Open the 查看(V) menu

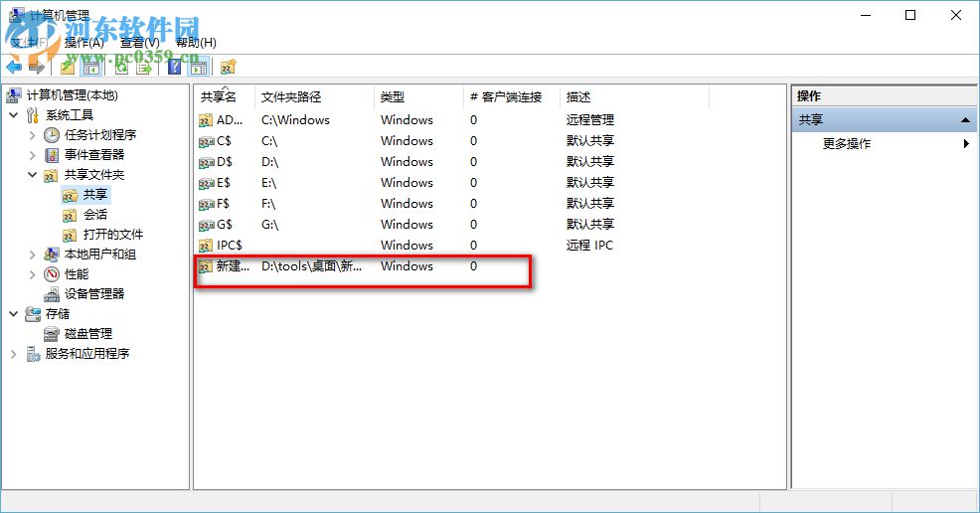click(140, 43)
